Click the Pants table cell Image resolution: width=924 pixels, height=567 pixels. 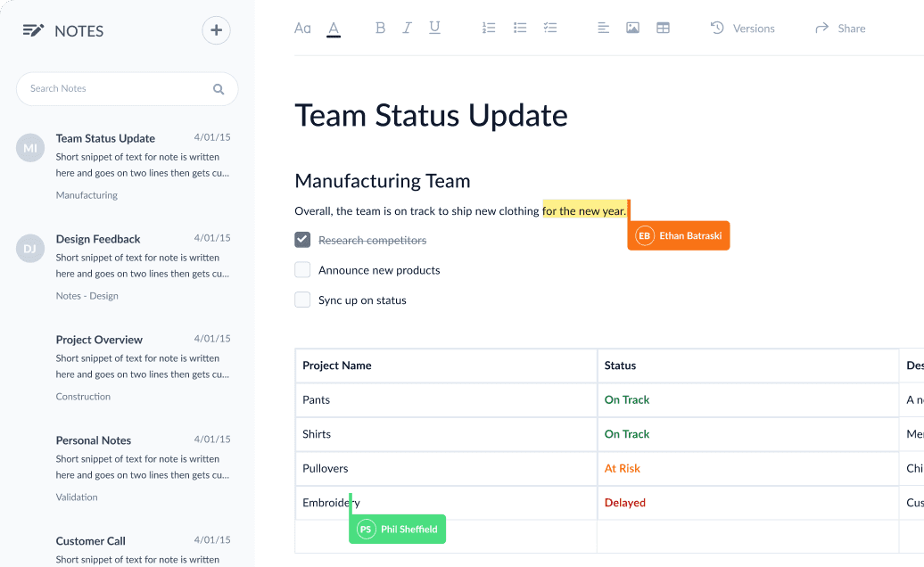(x=446, y=399)
